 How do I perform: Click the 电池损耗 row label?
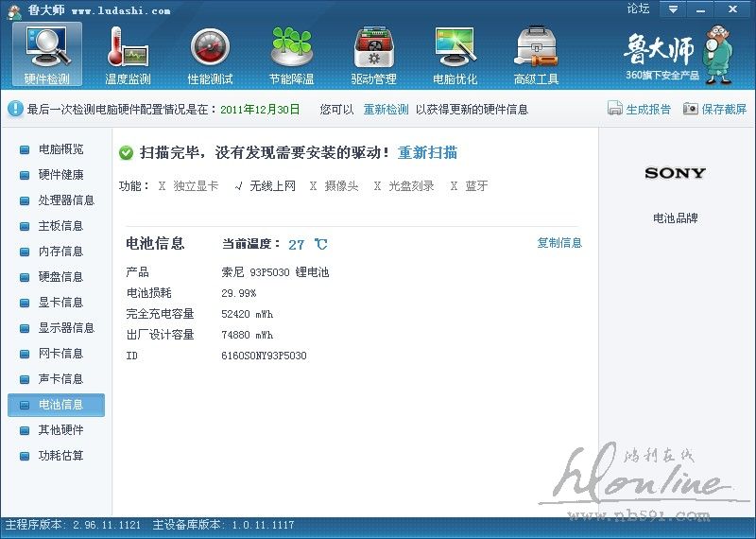[x=149, y=293]
